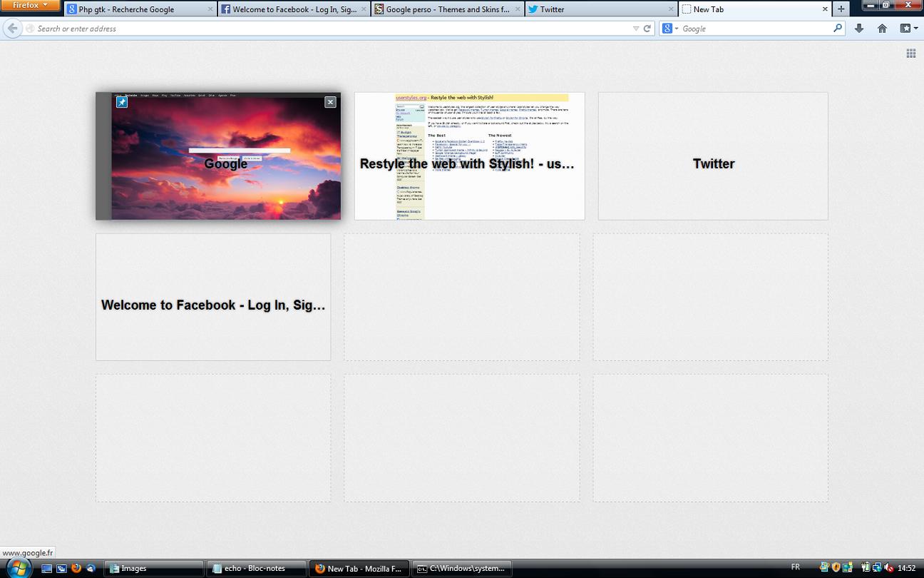The width and height of the screenshot is (924, 578).
Task: Open the address bar history dropdown arrow
Action: coord(637,29)
